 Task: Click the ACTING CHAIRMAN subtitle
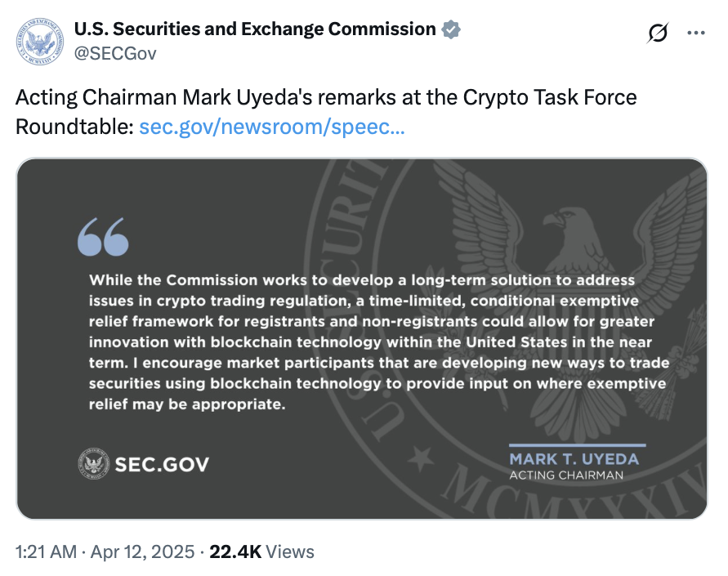point(565,475)
